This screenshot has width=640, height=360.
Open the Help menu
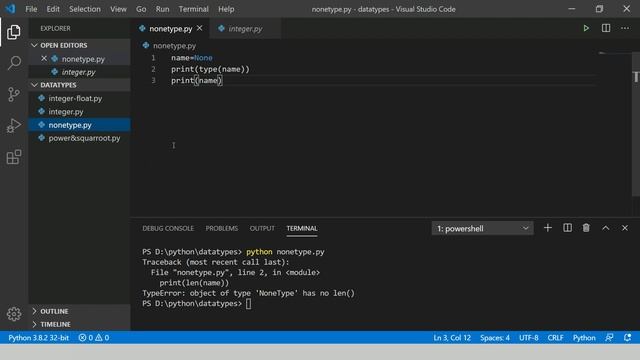[x=226, y=9]
